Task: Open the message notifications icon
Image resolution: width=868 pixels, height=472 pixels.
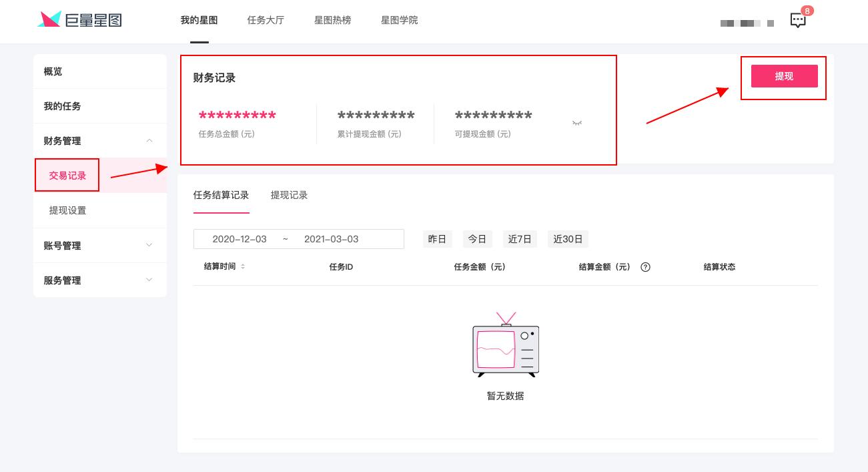Action: click(x=798, y=20)
